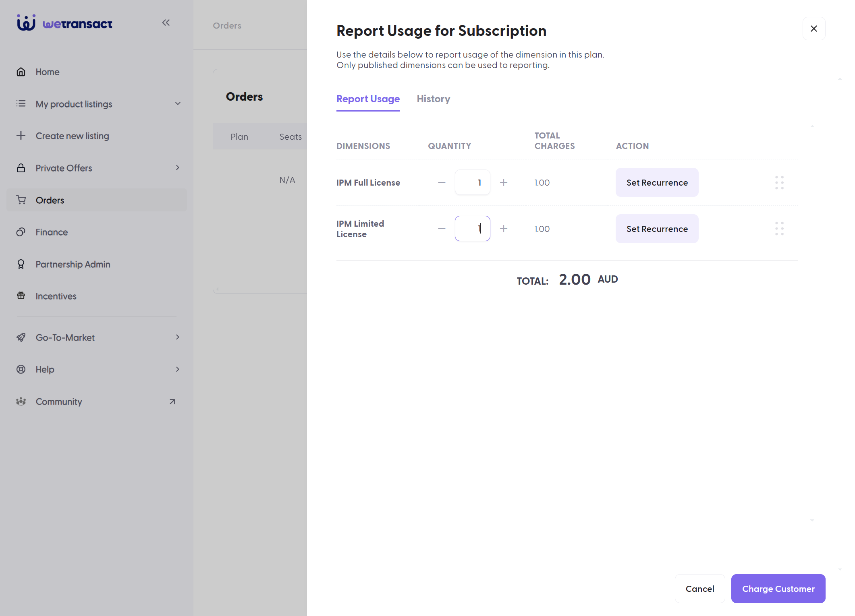Click the WeTransact logo
Screen dimensions: 855x616
tap(64, 23)
